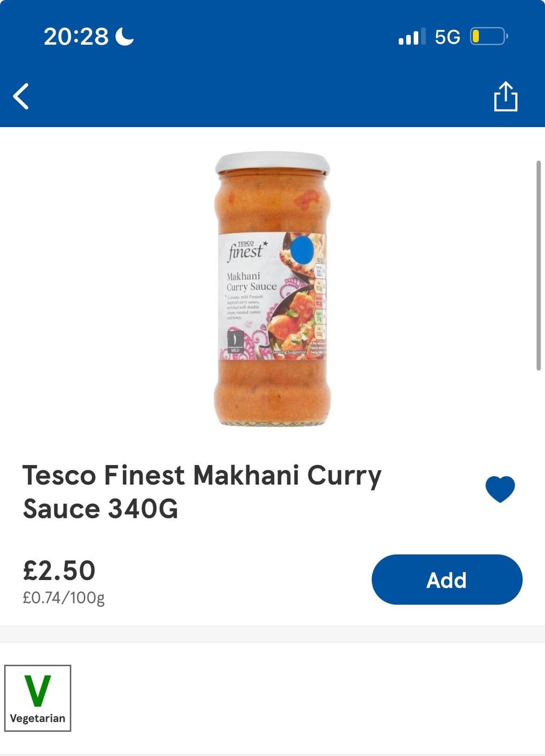
Task: Tap the Tesco finest logo on jar
Action: (246, 250)
